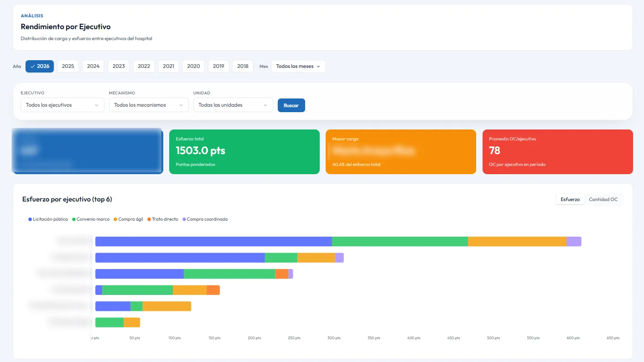Toggle the Compra coordinada legend entry

(205, 219)
